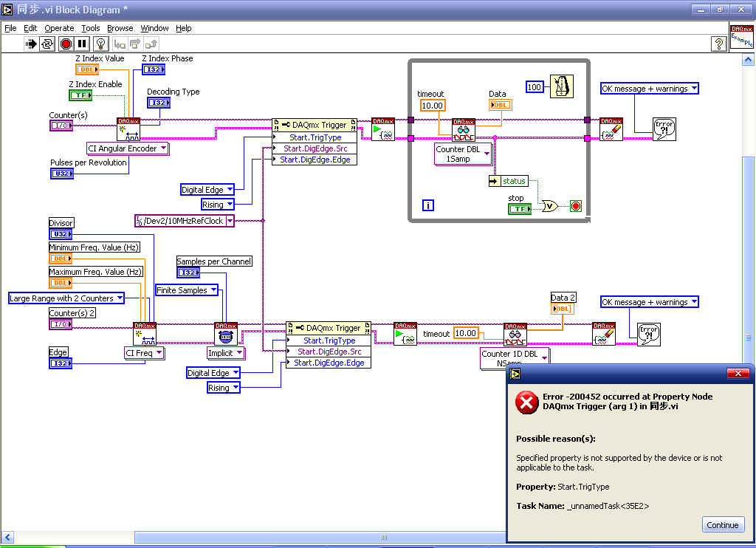Click the Simple Error Handler icon at top right

coord(664,130)
